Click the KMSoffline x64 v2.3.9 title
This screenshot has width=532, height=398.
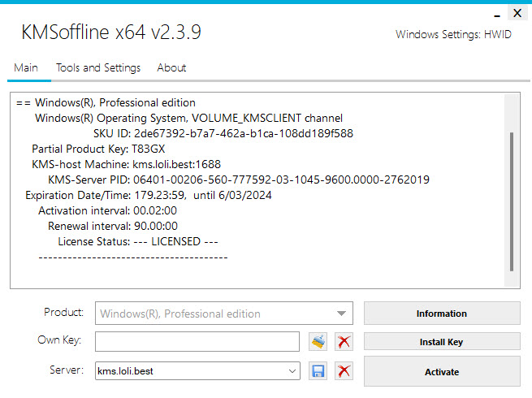111,32
